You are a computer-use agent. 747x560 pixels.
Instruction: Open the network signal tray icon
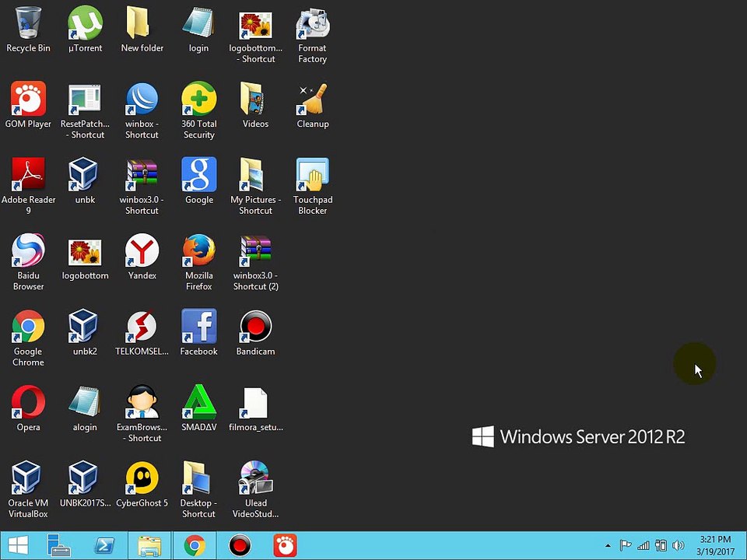[x=644, y=546]
